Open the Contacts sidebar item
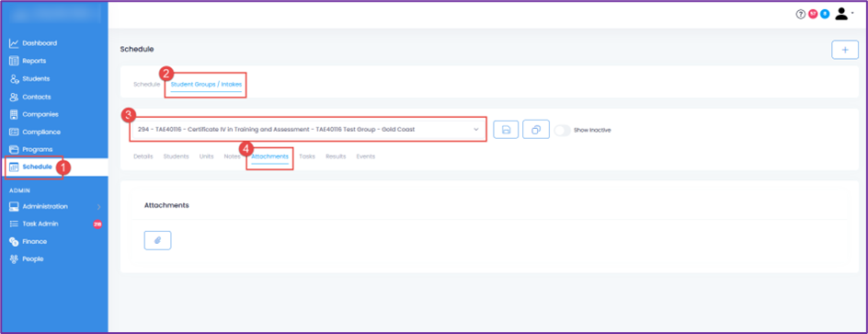868x334 pixels. coord(37,97)
